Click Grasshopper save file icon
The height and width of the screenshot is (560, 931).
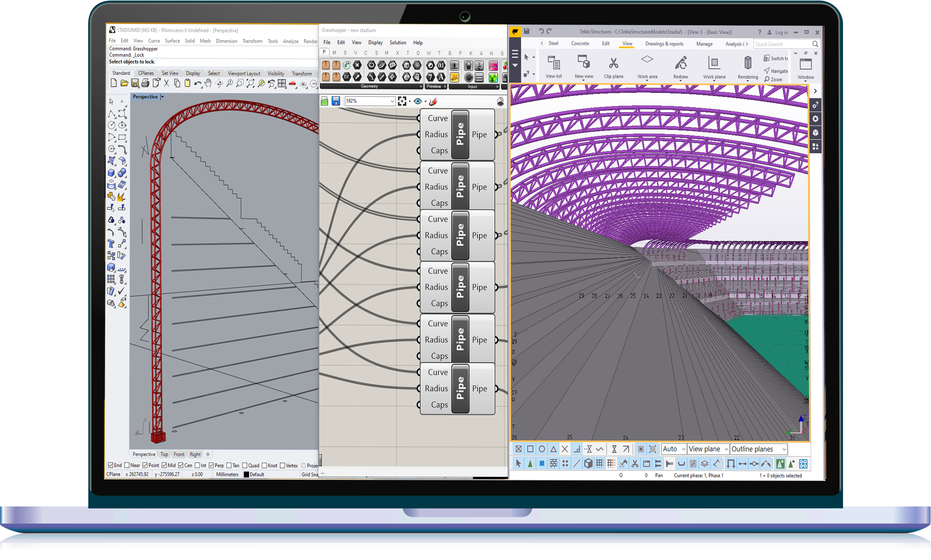[336, 101]
